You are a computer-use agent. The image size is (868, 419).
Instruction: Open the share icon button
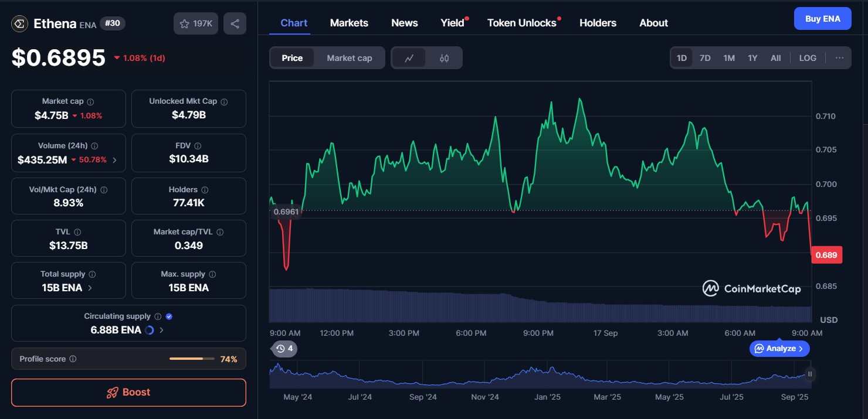[235, 23]
